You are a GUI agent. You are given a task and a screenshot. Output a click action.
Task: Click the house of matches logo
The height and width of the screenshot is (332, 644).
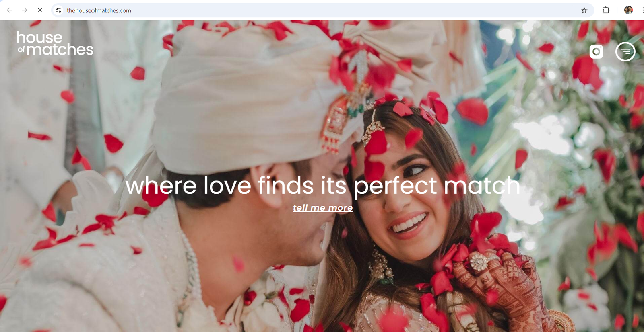click(x=55, y=43)
